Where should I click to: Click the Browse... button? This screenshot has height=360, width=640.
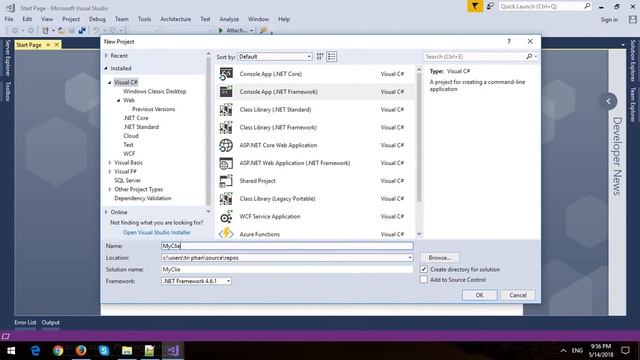point(440,258)
